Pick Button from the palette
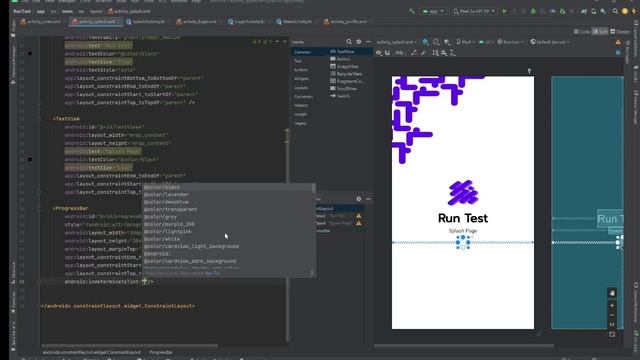640x360 pixels. (x=340, y=59)
